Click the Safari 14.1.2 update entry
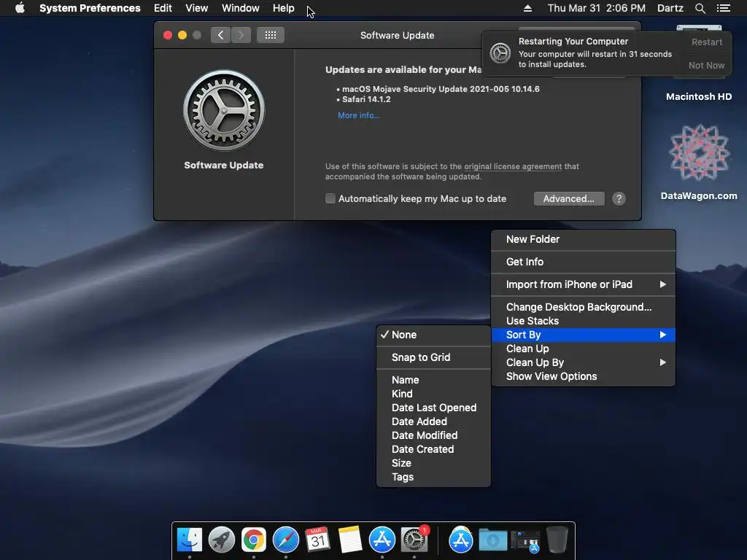This screenshot has height=560, width=747. point(366,99)
